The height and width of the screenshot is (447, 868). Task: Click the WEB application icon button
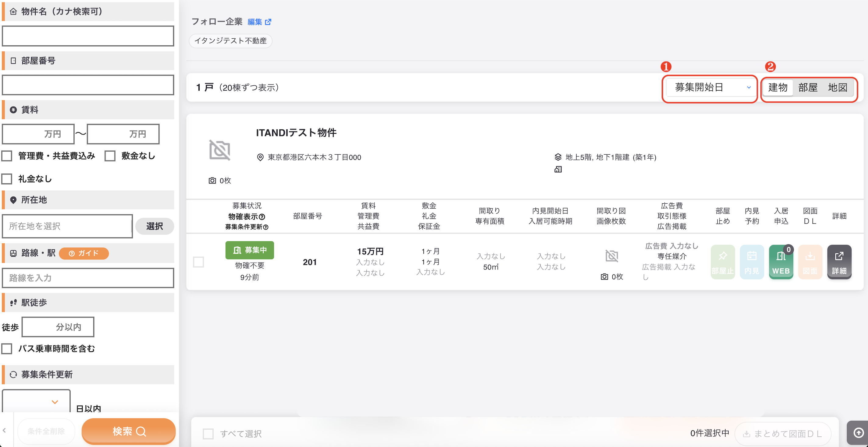tap(781, 262)
